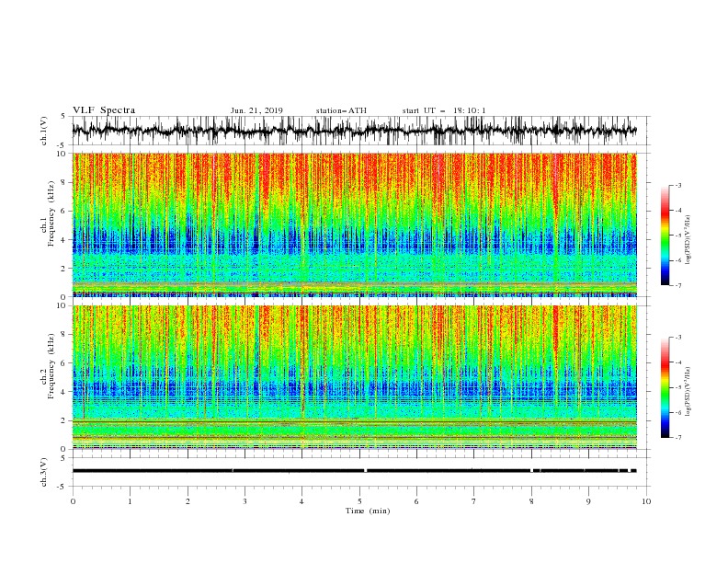728x563 pixels.
Task: Click the ch.2 spectrogram panel
Action: pos(354,377)
